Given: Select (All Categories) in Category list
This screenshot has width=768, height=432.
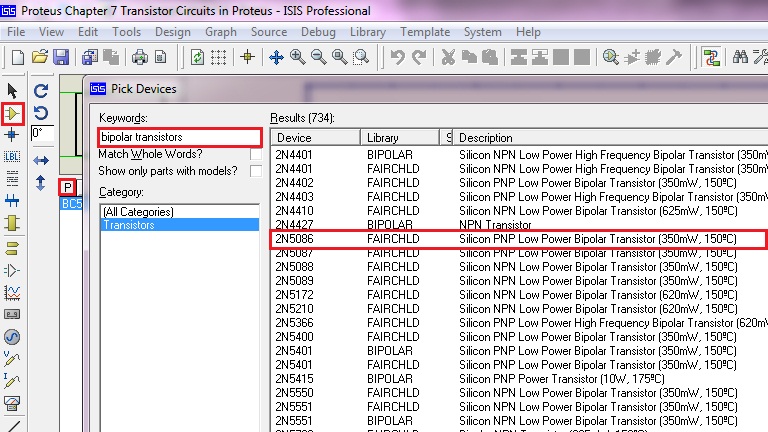Looking at the screenshot, I should (x=137, y=212).
